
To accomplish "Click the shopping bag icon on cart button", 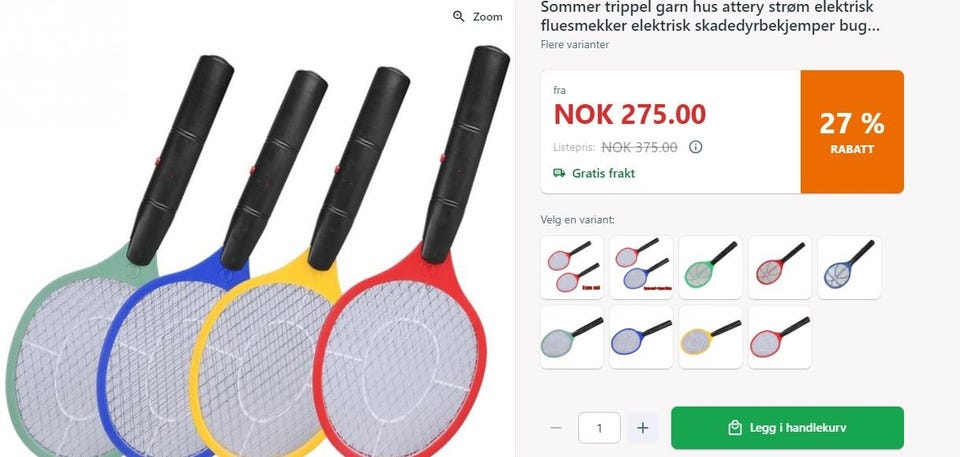I will [735, 428].
